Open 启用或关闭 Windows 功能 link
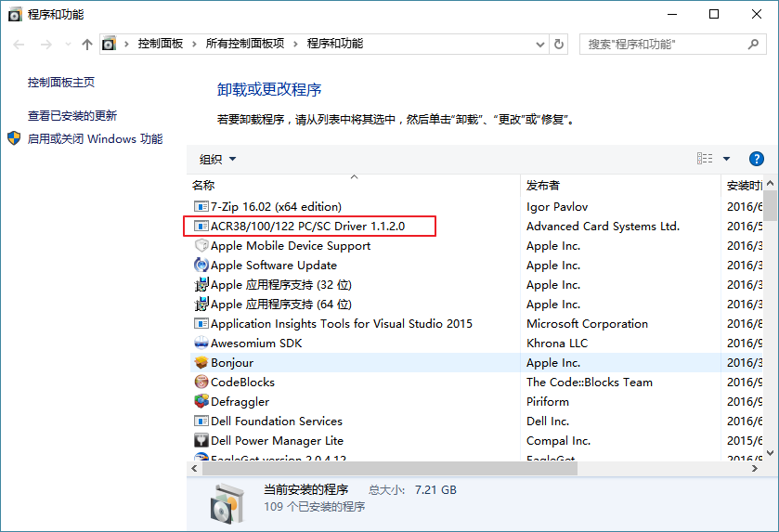Viewport: 779px width, 532px height. pyautogui.click(x=95, y=139)
